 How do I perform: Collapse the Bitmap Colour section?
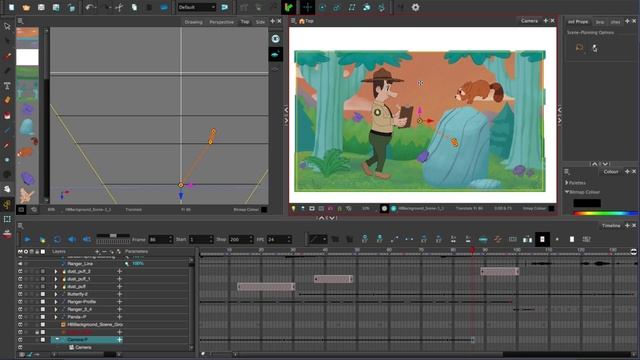[567, 192]
